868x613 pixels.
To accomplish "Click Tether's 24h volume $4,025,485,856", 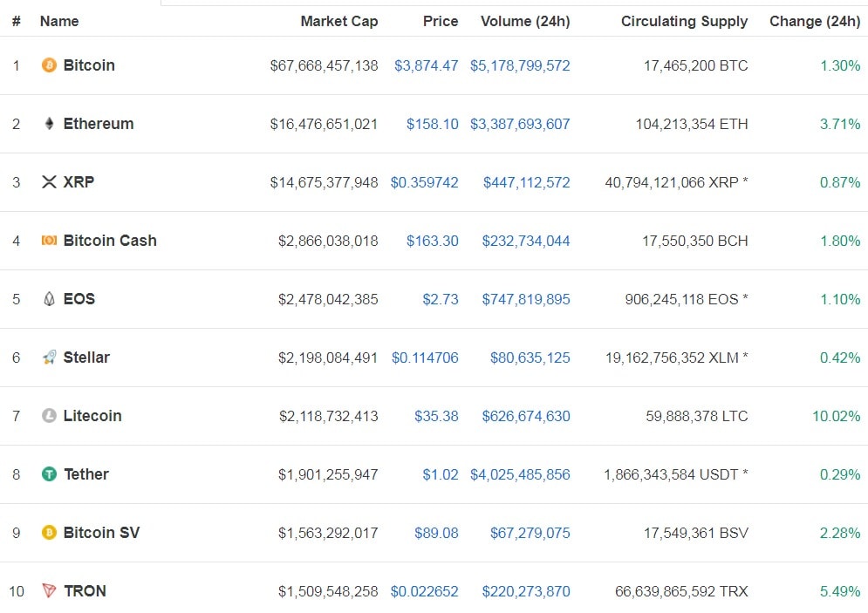I will coord(520,474).
